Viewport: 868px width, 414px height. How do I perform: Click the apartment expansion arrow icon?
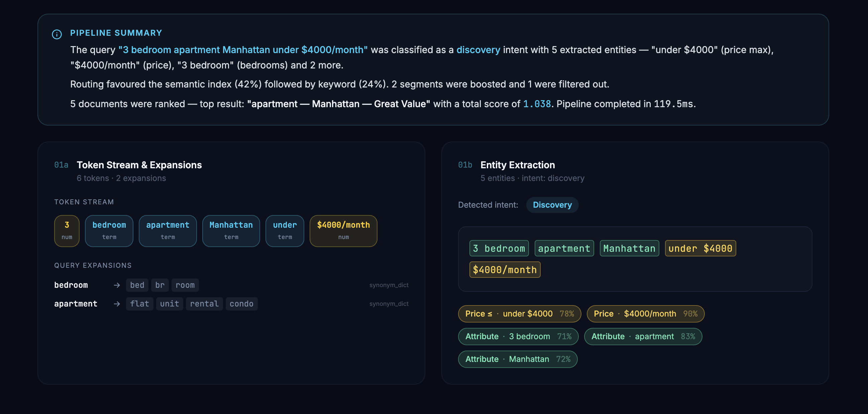[x=117, y=303]
